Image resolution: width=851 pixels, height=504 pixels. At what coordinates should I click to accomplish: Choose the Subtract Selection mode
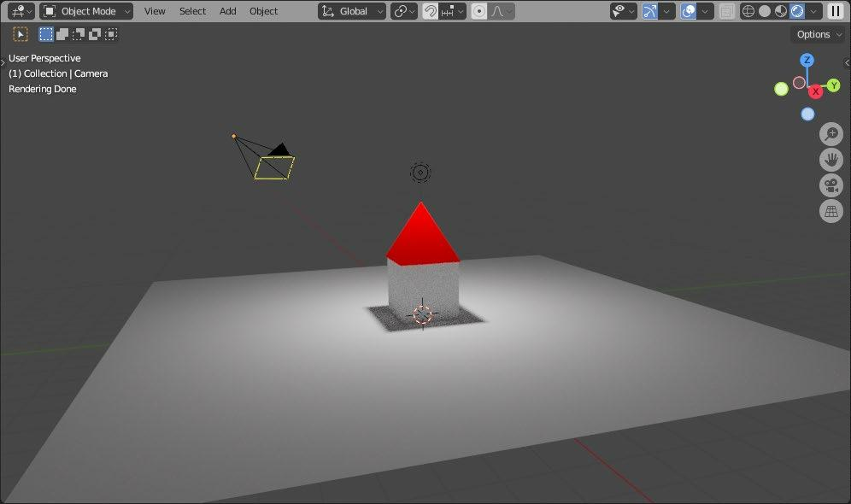point(79,34)
